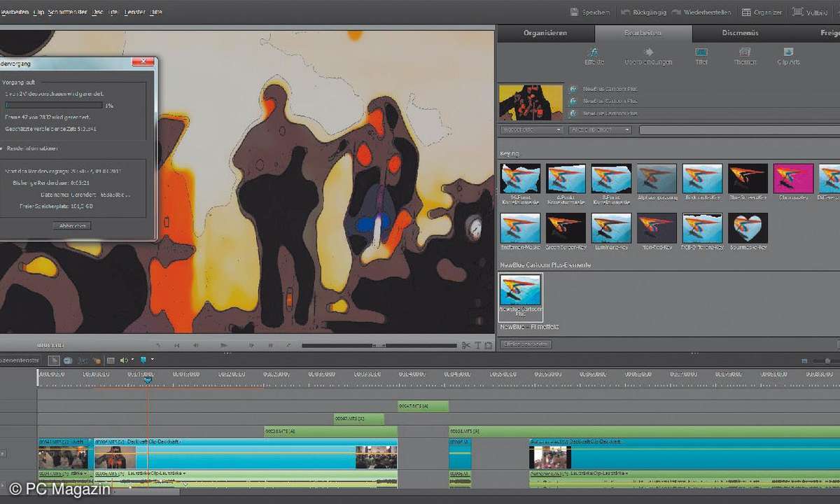Image resolution: width=840 pixels, height=504 pixels.
Task: Click the monitor timecode display
Action: tap(50, 345)
